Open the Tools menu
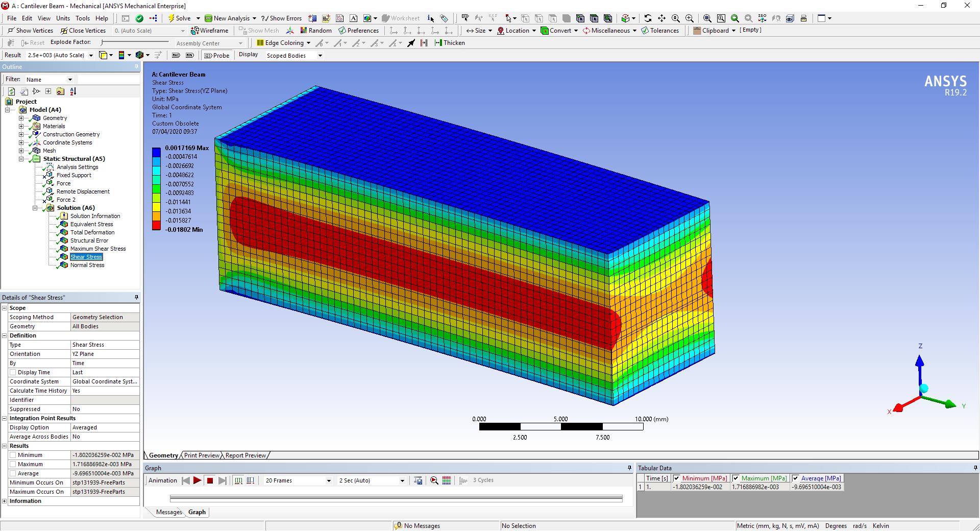Image resolution: width=980 pixels, height=531 pixels. (83, 18)
